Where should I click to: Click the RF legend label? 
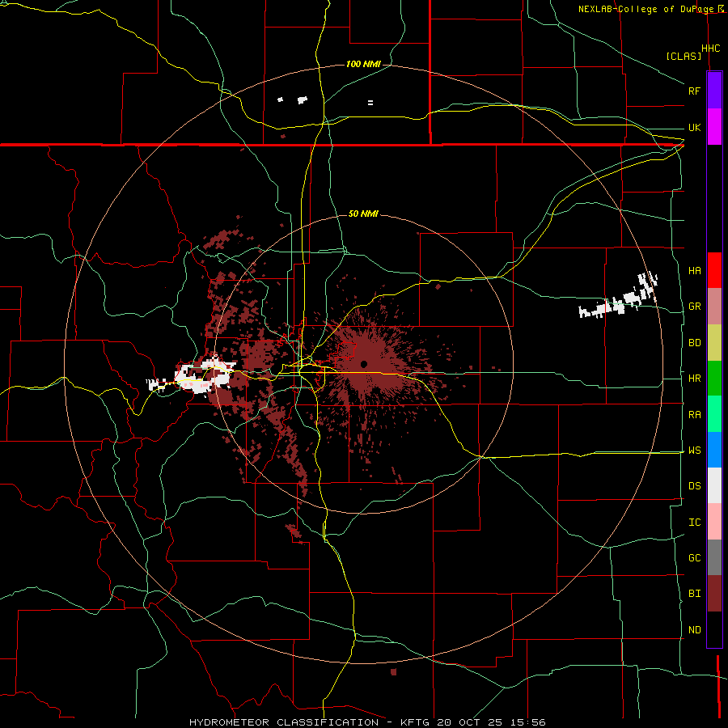click(694, 91)
